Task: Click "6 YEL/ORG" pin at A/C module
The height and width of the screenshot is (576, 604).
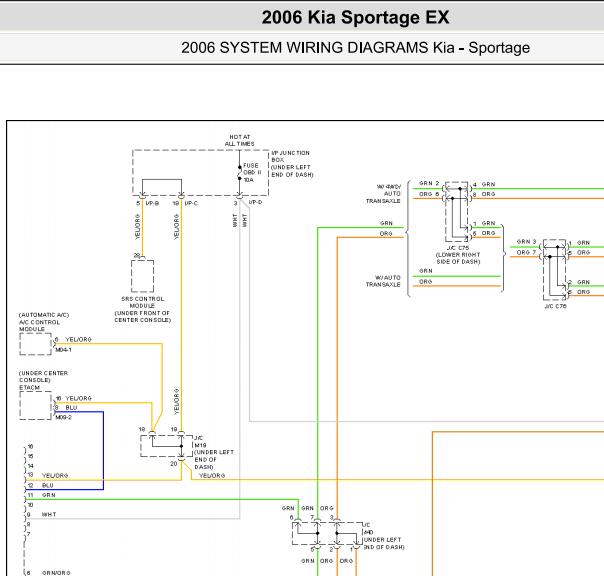Action: click(73, 339)
